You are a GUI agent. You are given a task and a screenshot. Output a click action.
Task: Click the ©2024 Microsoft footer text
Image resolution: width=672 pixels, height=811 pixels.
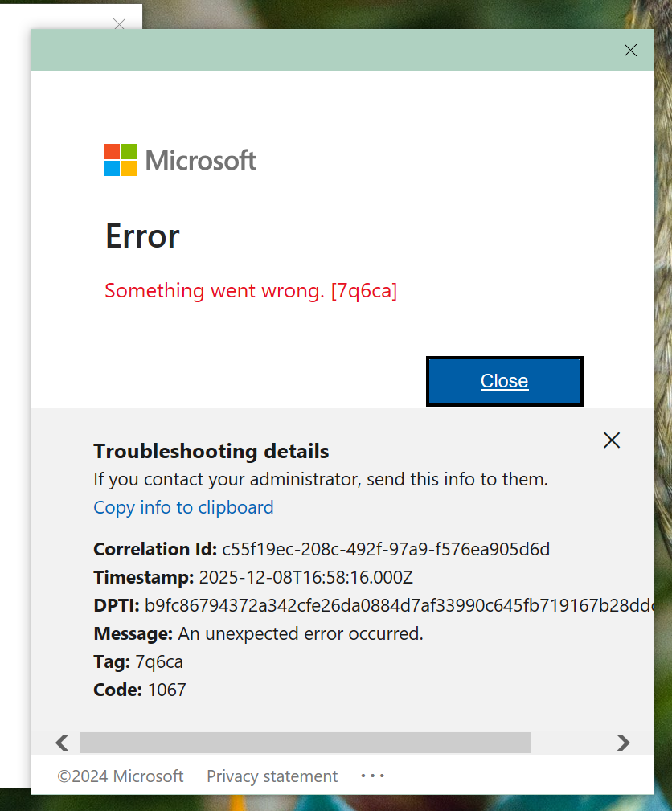tap(121, 776)
